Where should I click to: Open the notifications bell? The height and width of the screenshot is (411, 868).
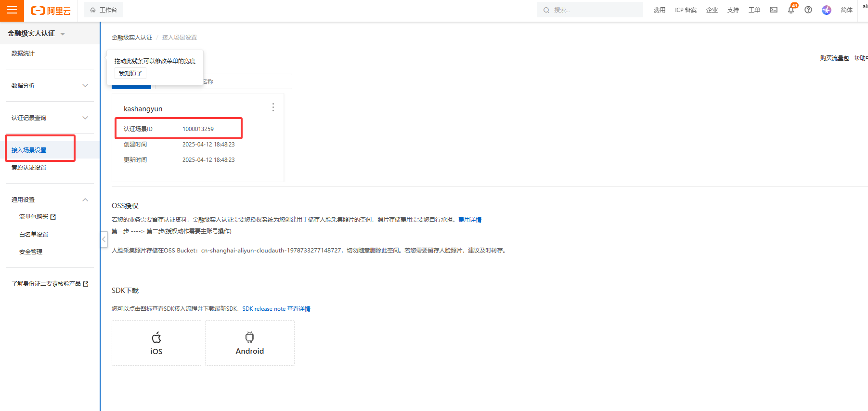[791, 10]
